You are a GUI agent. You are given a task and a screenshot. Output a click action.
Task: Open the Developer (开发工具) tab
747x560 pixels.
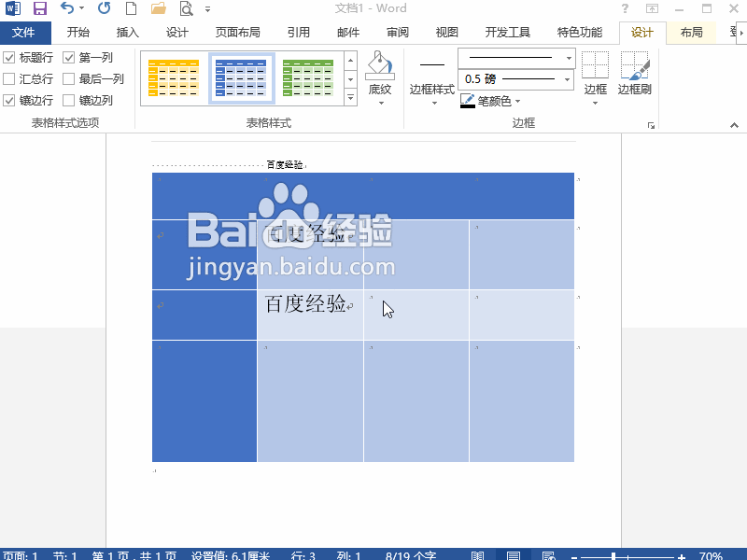(508, 33)
